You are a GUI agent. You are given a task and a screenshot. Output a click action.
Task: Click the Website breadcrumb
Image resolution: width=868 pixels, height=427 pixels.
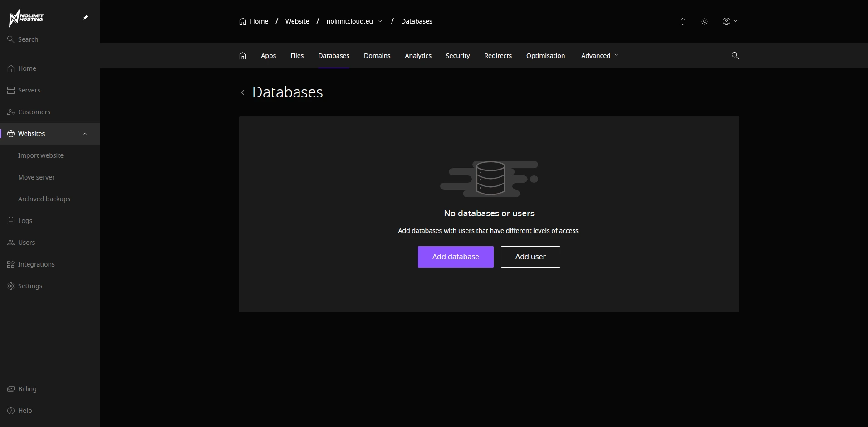[297, 21]
